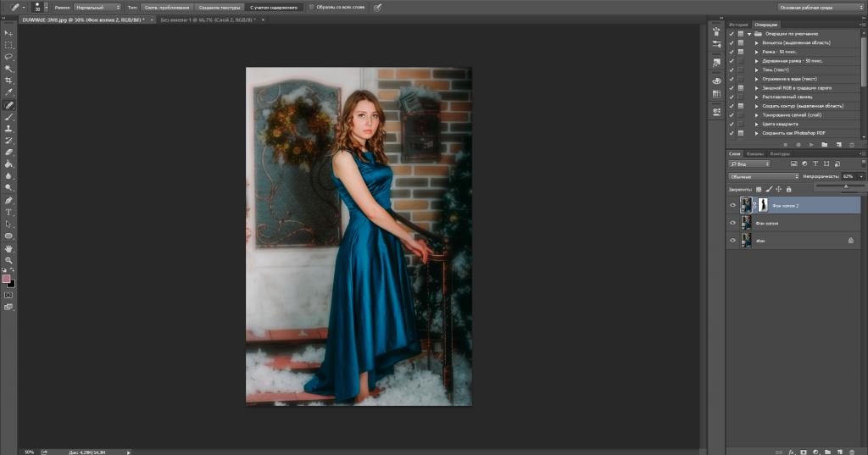
Task: Select the Lasso tool
Action: pos(8,57)
